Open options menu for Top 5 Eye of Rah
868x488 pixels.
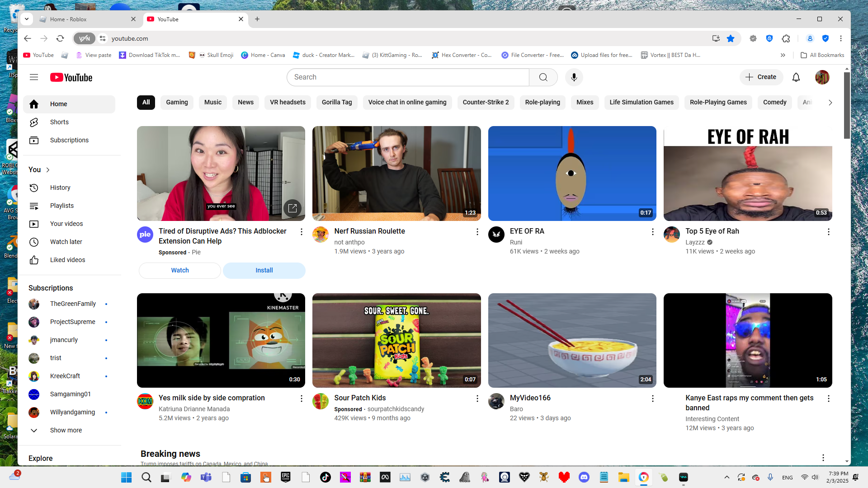click(x=828, y=232)
